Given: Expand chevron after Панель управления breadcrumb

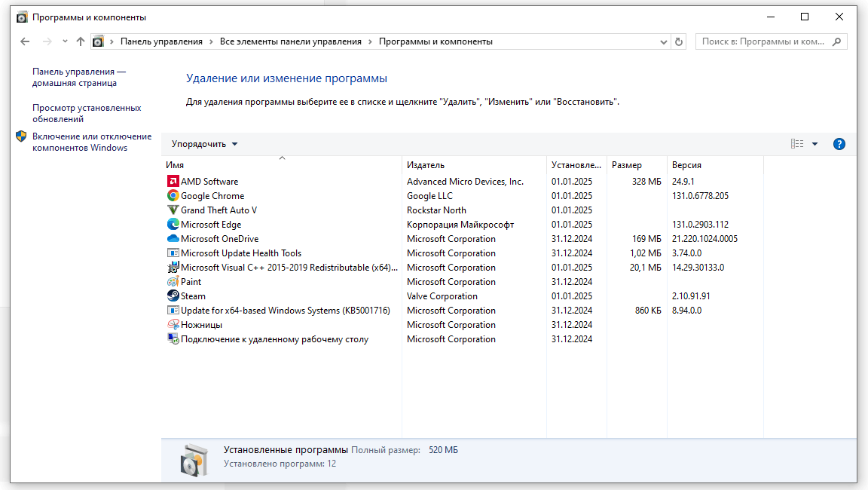Looking at the screenshot, I should (x=211, y=41).
